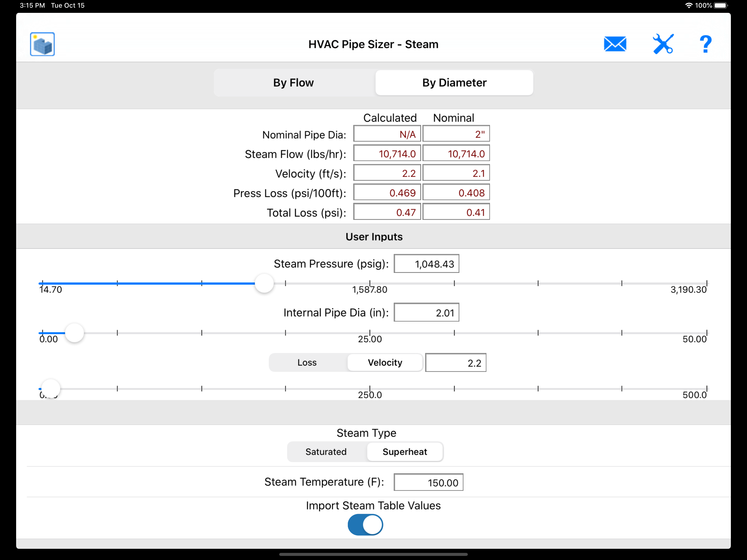
Task: Select Saturated steam type
Action: 326,451
